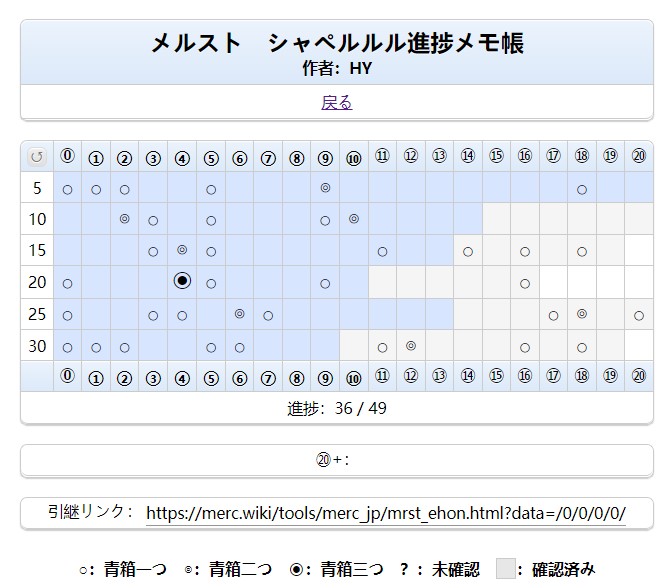Click the empty cell in row 10 column ⑮

(496, 219)
